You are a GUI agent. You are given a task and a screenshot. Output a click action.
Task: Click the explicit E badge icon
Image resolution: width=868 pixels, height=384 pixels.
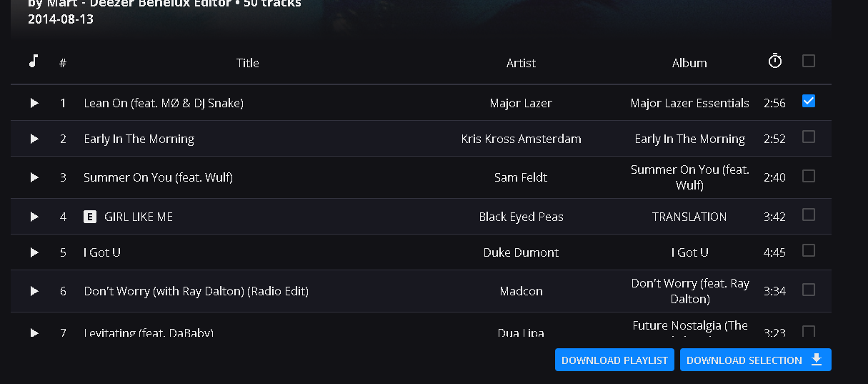pos(90,217)
